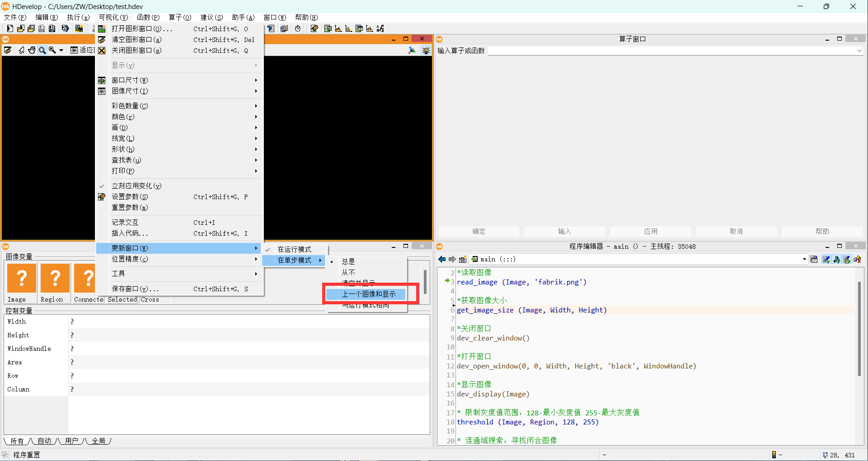Click the stopwatch profiler icon in toolbar
This screenshot has height=461, width=868.
point(298,28)
